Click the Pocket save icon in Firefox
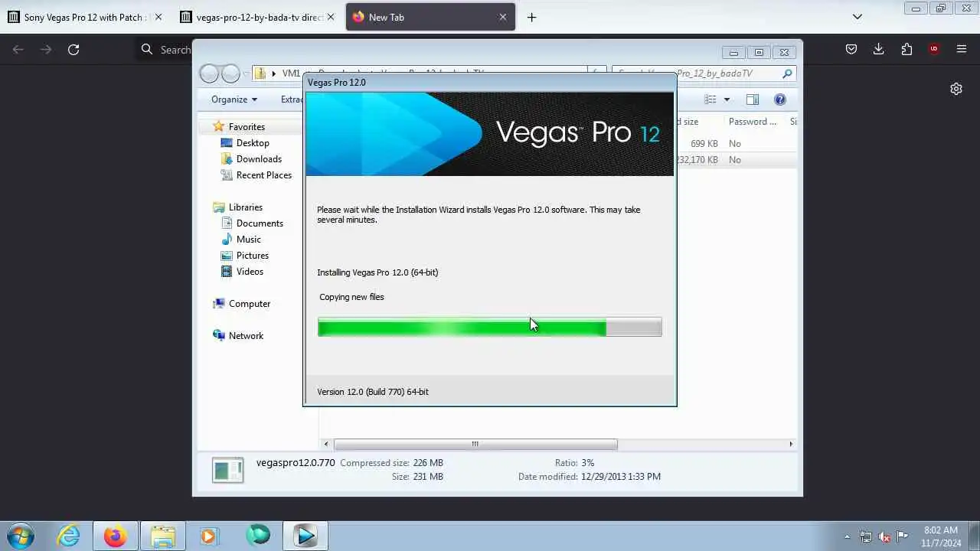The width and height of the screenshot is (980, 551). (851, 49)
